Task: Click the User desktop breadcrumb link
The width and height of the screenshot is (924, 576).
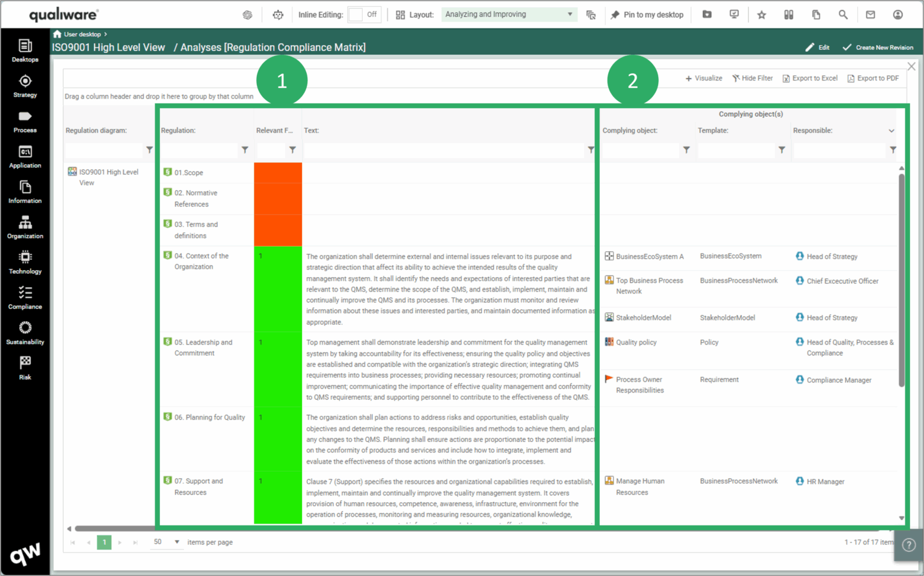Action: click(82, 34)
